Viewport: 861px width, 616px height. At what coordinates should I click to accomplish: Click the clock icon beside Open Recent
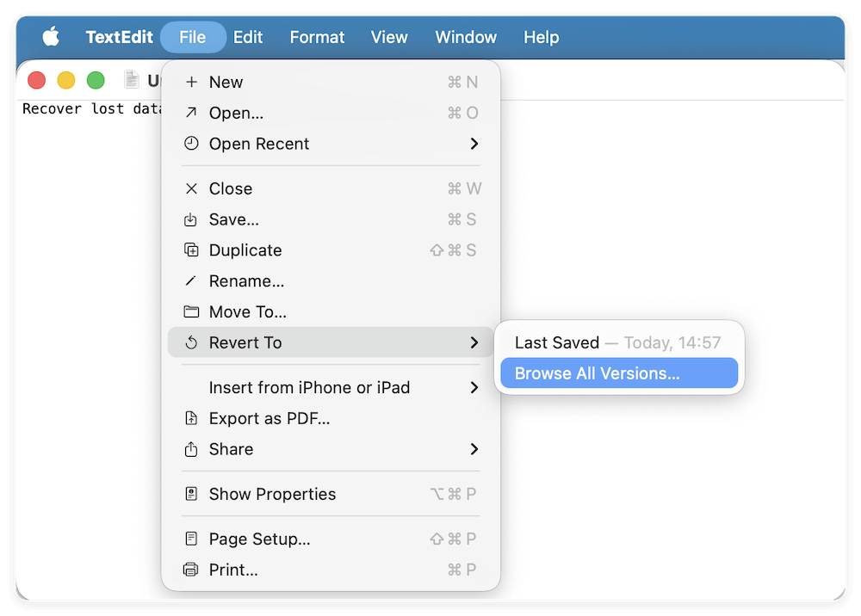tap(189, 144)
